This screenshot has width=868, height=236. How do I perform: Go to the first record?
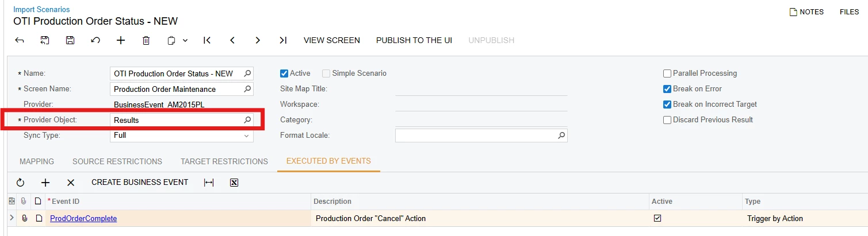pos(207,40)
